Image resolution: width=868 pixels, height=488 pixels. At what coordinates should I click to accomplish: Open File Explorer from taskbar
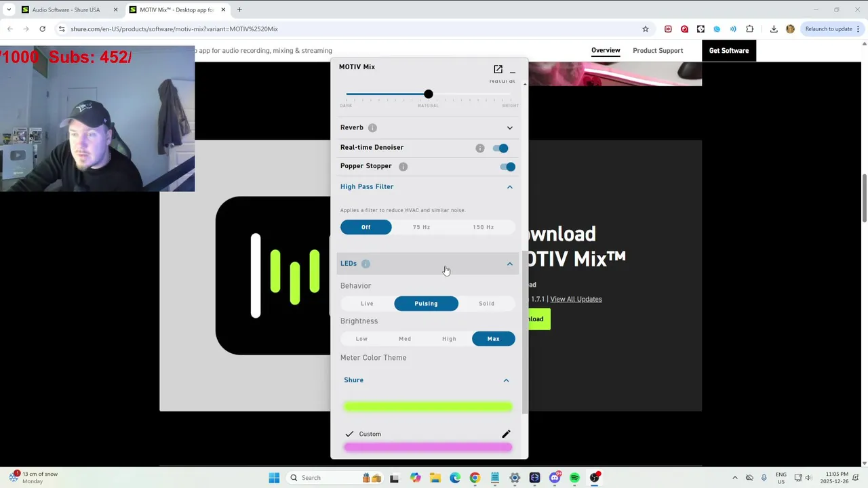[435, 478]
